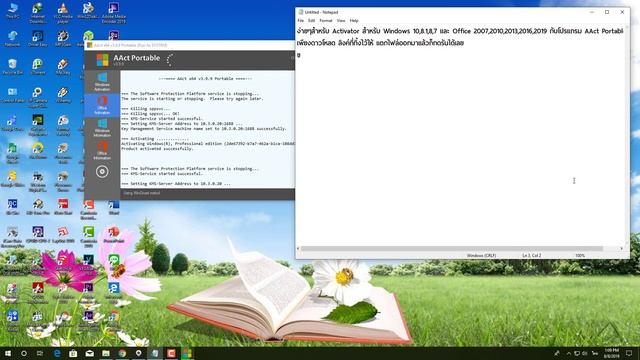The width and height of the screenshot is (640, 360).
Task: Launch Google Chrome from taskbar
Action: point(122,353)
